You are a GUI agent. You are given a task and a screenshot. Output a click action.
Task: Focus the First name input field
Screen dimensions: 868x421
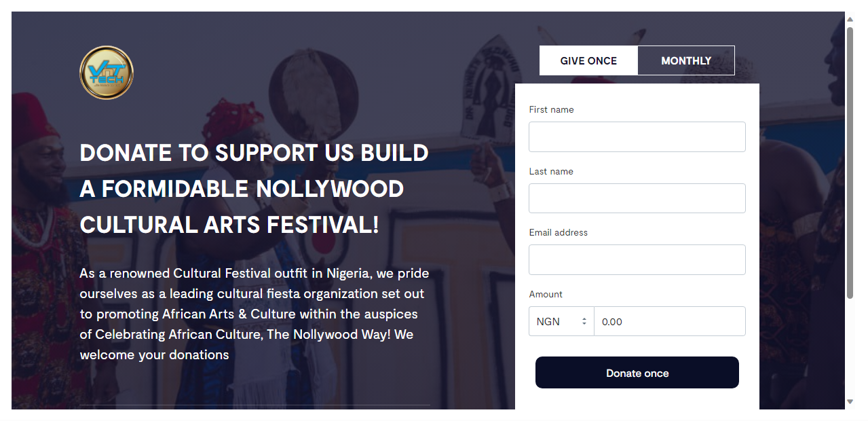(x=637, y=136)
